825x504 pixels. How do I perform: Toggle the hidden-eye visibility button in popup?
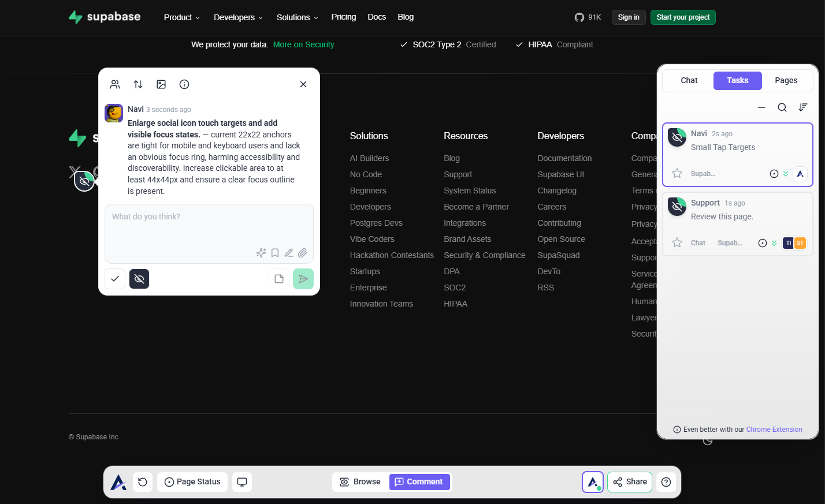click(x=139, y=279)
